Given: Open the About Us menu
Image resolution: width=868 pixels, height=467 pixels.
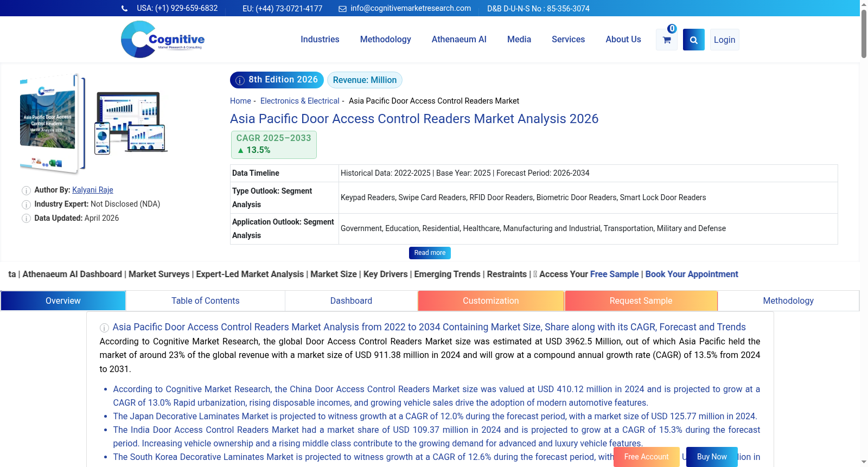Looking at the screenshot, I should click(623, 40).
